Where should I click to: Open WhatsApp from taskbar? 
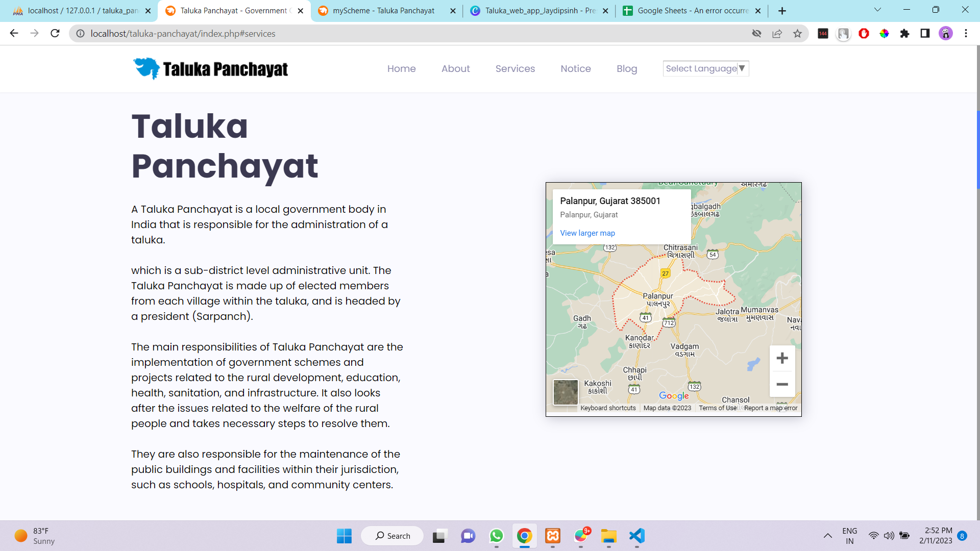[x=496, y=536]
